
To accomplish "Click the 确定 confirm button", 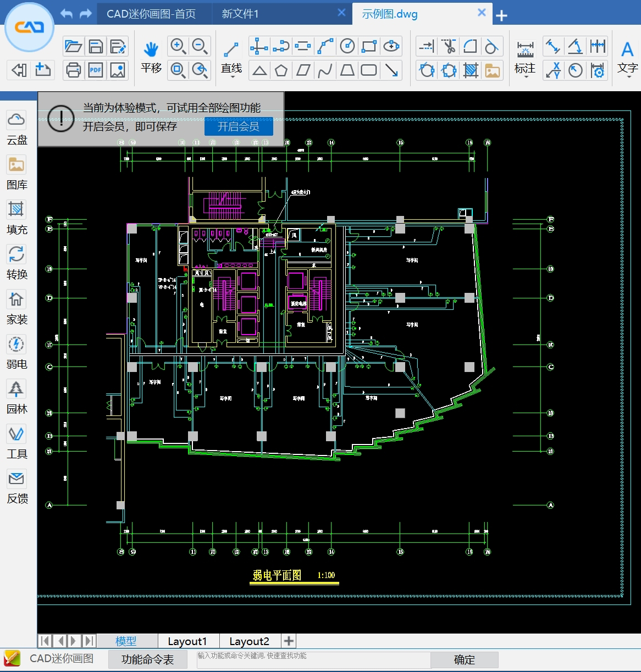I will coord(463,660).
